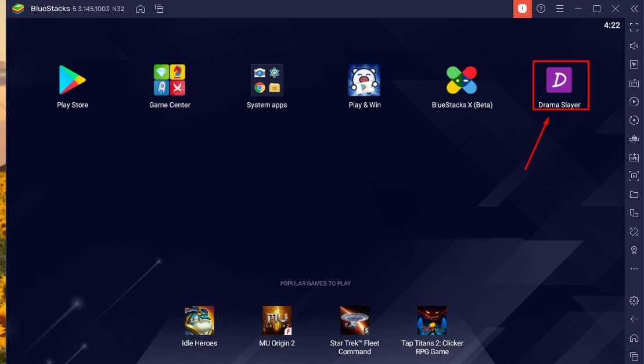Launch the Drama Slayer app

(559, 81)
